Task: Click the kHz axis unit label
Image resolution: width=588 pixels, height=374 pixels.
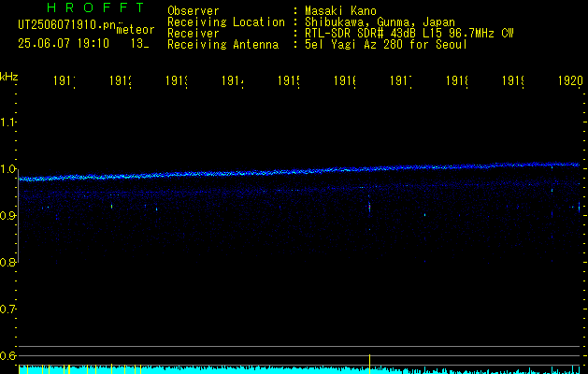Action: 9,77
